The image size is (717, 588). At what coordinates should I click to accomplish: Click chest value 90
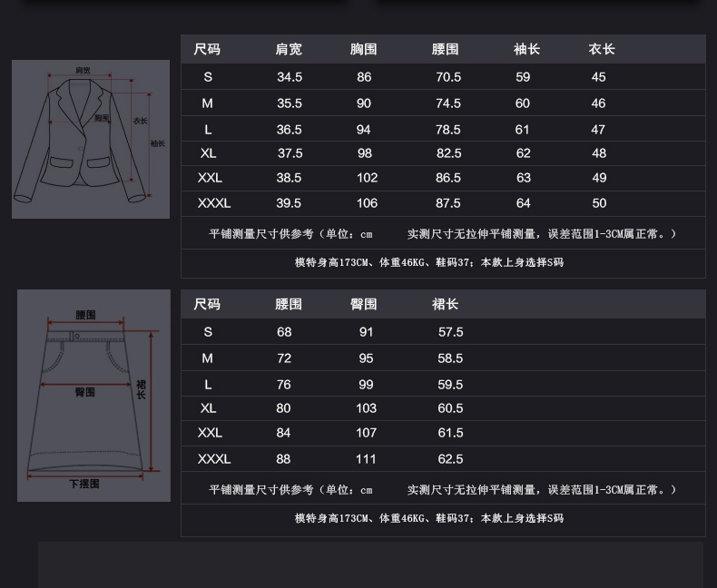point(364,103)
